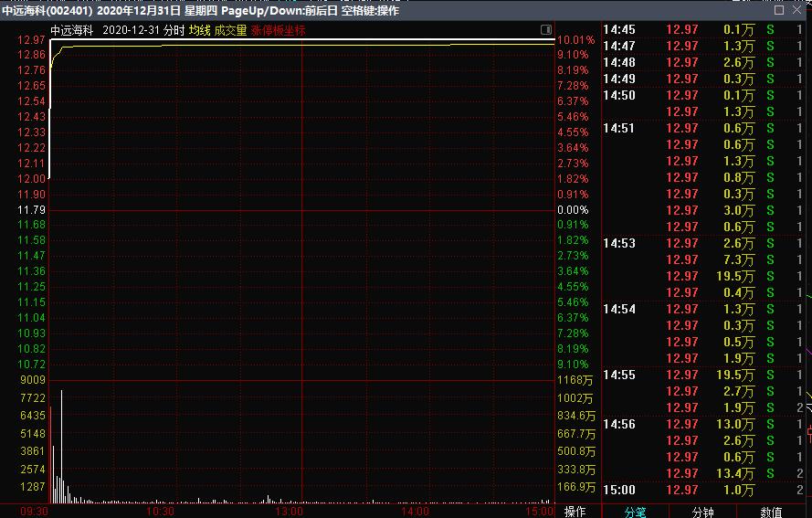The width and height of the screenshot is (812, 518).
Task: Switch to the 分笔 tab
Action: pyautogui.click(x=636, y=512)
